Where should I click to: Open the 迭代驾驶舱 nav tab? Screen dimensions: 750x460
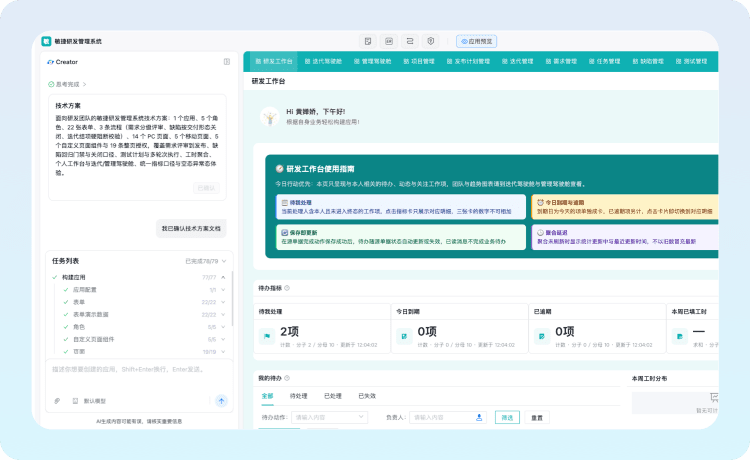click(323, 61)
